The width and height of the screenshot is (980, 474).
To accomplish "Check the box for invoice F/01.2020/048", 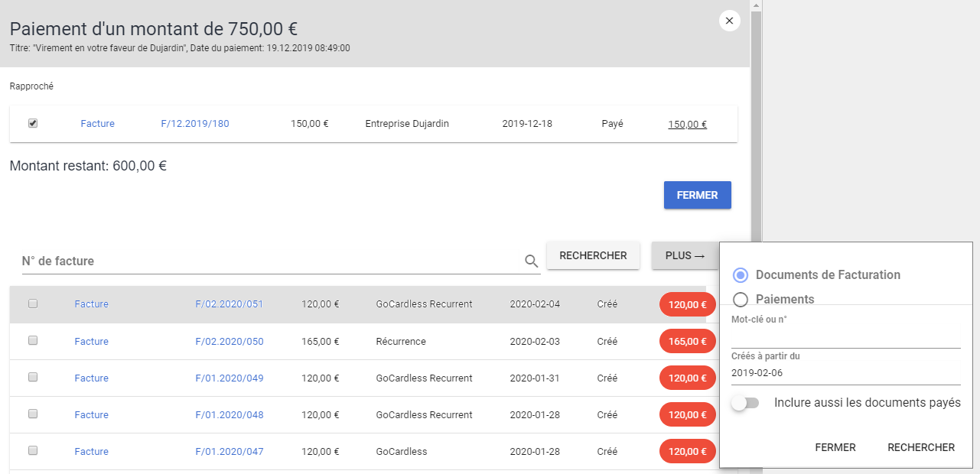I will pyautogui.click(x=33, y=414).
